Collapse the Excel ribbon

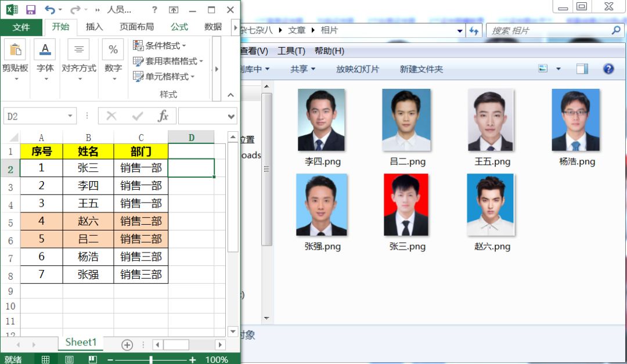(x=230, y=95)
